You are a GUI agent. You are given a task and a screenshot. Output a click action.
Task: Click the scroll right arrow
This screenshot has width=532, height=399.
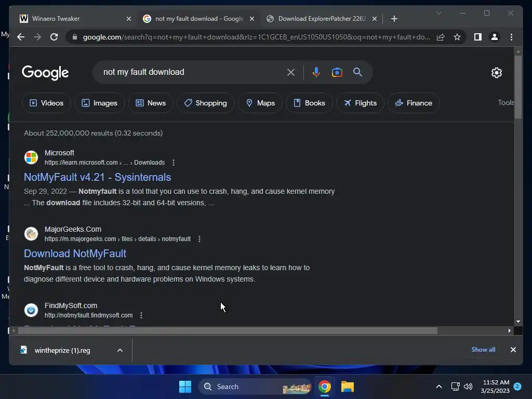tap(509, 330)
